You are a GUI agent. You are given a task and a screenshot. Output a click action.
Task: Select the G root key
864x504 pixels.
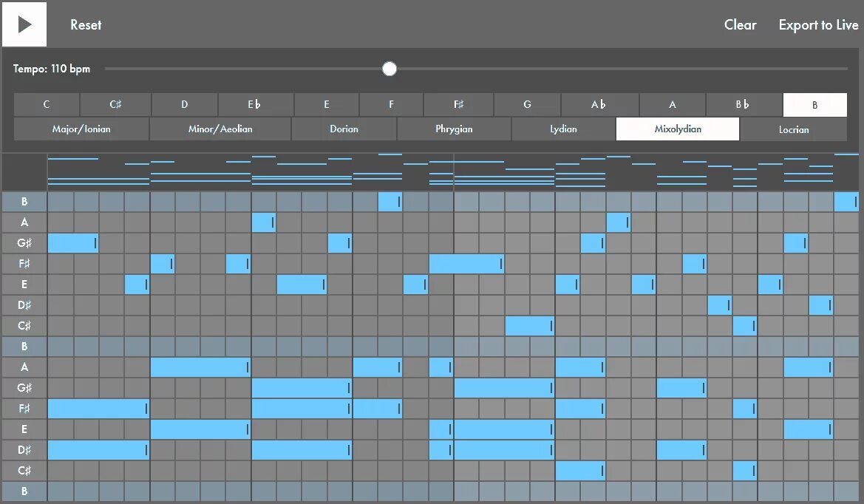[527, 105]
